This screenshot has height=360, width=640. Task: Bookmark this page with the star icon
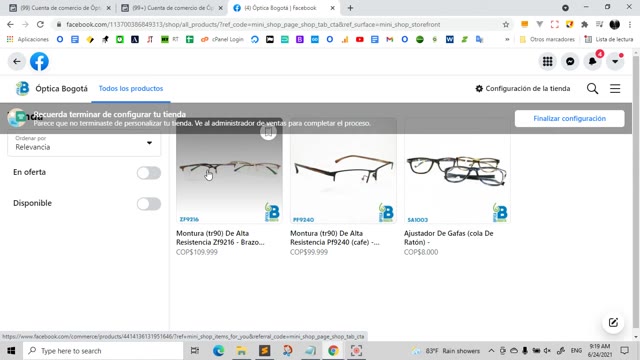506,24
